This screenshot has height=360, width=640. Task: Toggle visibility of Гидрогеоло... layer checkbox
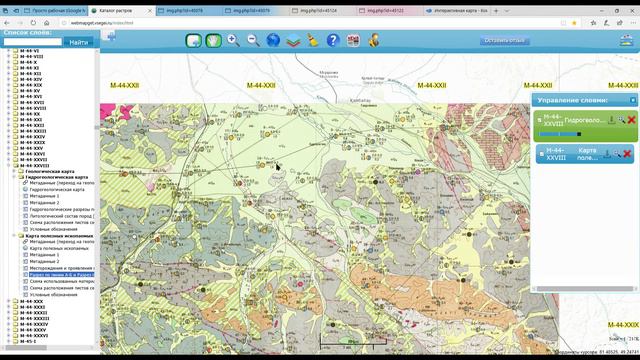[540, 120]
